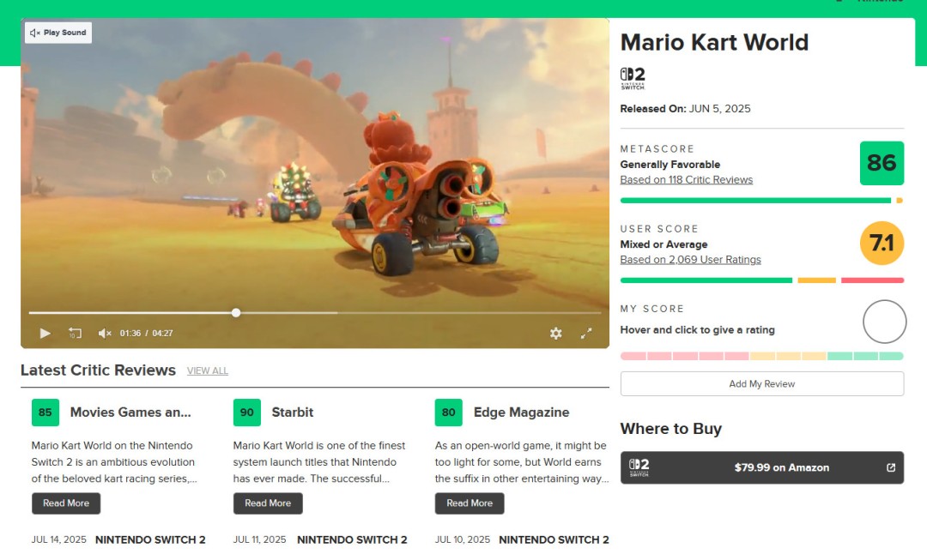View all latest critic reviews
The height and width of the screenshot is (560, 927).
point(208,370)
